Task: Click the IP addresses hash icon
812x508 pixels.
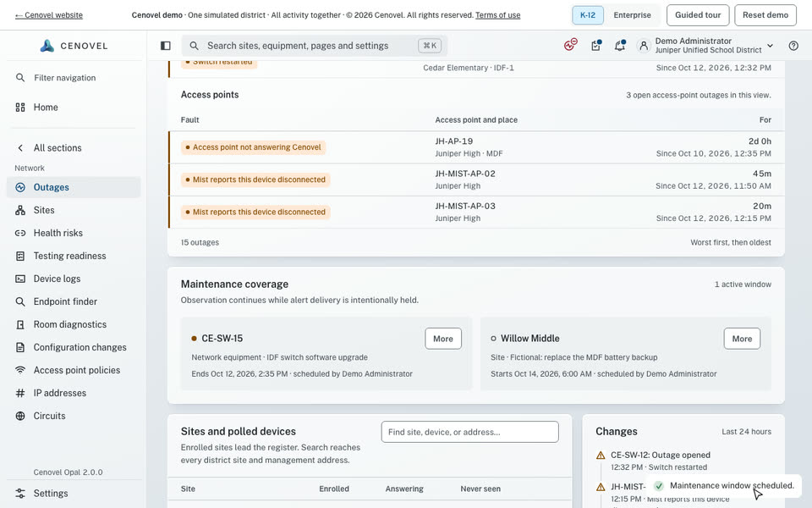Action: tap(20, 393)
